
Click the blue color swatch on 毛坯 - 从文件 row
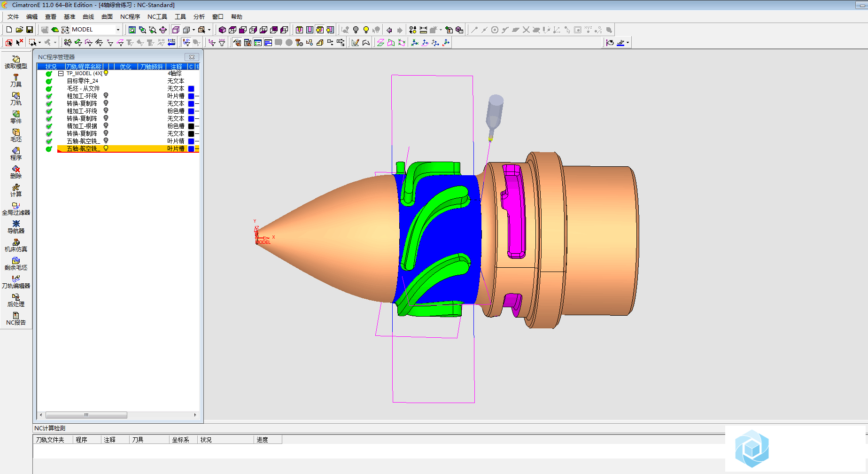191,88
